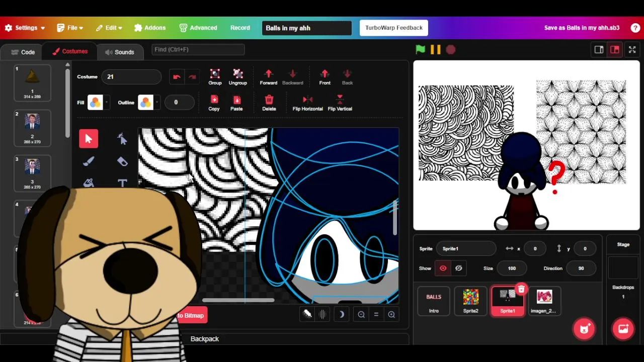Viewport: 644px width, 362px height.
Task: Undo the last costume edit
Action: (x=177, y=77)
